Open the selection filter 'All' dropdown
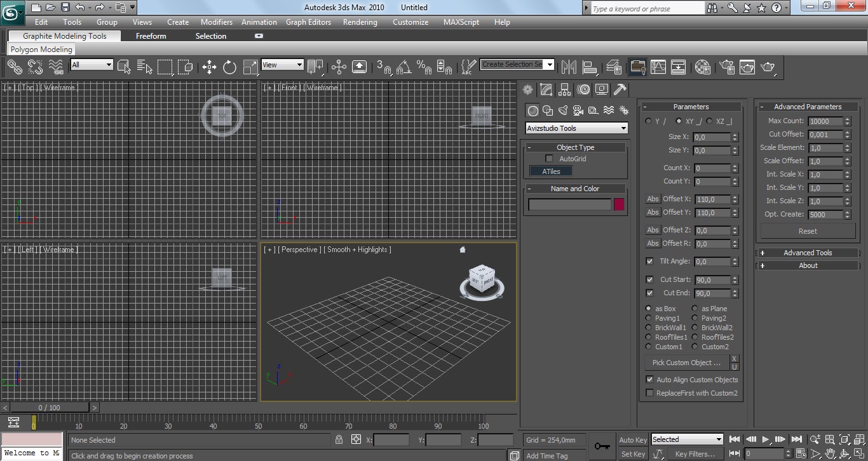 tap(91, 64)
